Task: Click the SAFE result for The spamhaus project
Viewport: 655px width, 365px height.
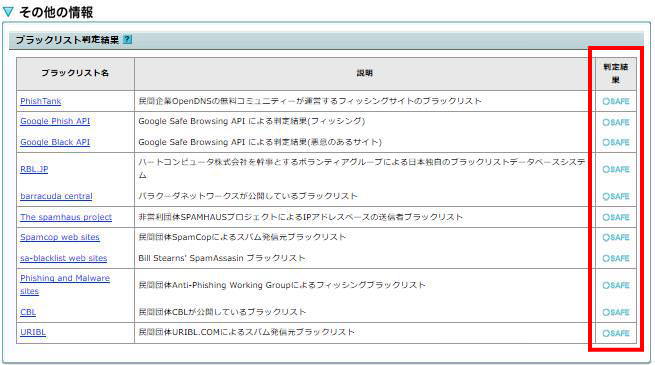Action: coord(616,217)
